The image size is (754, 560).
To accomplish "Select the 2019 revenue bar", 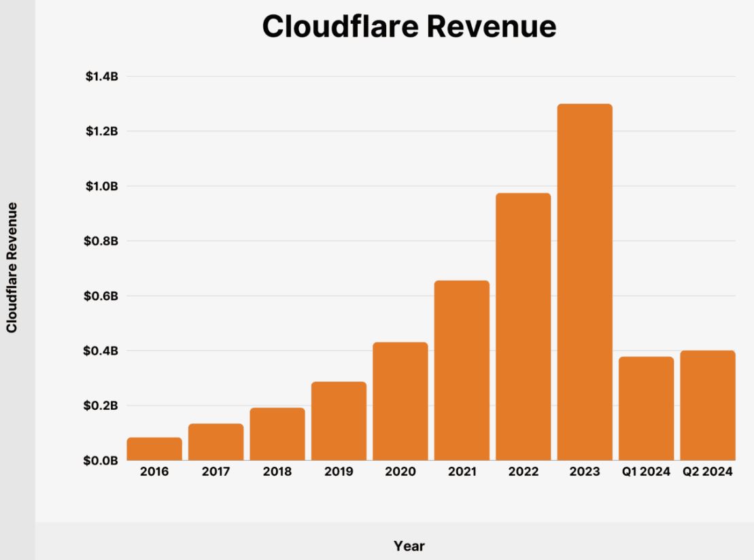I will tap(341, 421).
